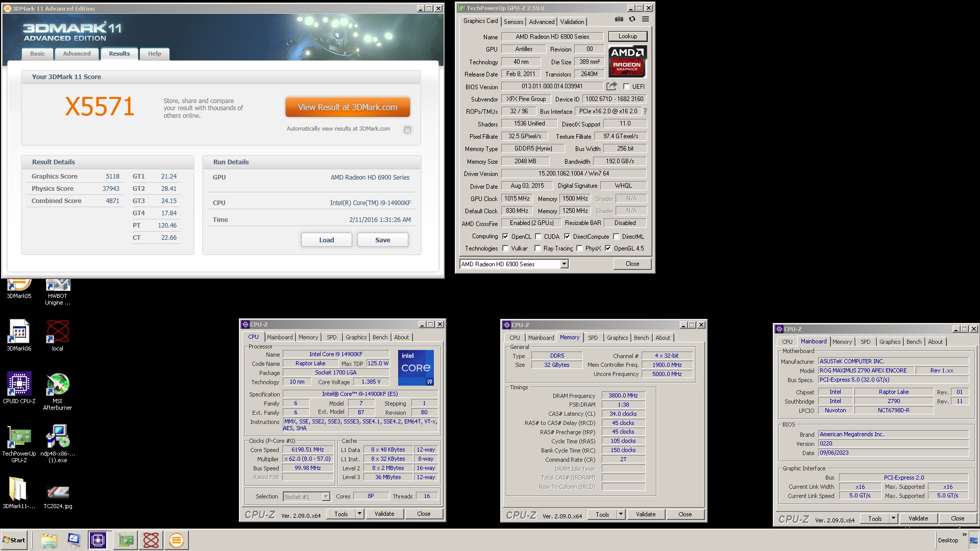The height and width of the screenshot is (551, 980).
Task: Click the ROG MAXIMUS Z790 APEX ENCORE model field
Action: click(x=866, y=370)
